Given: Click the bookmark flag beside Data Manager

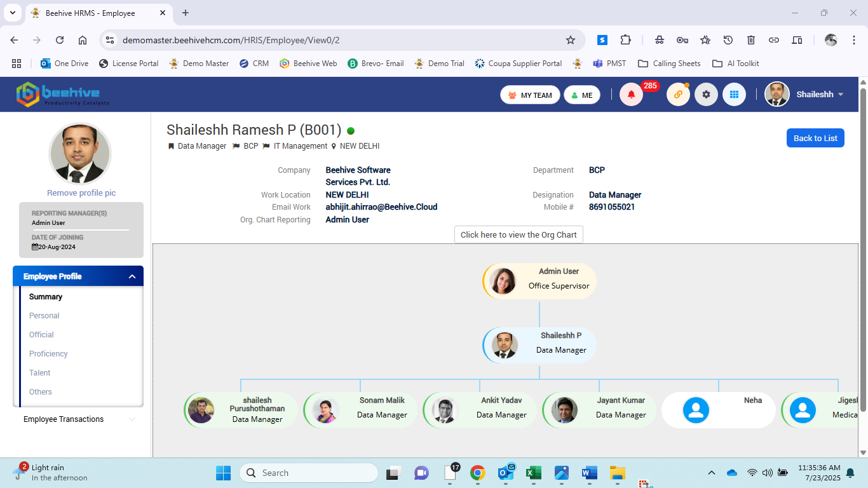Looking at the screenshot, I should coord(170,146).
